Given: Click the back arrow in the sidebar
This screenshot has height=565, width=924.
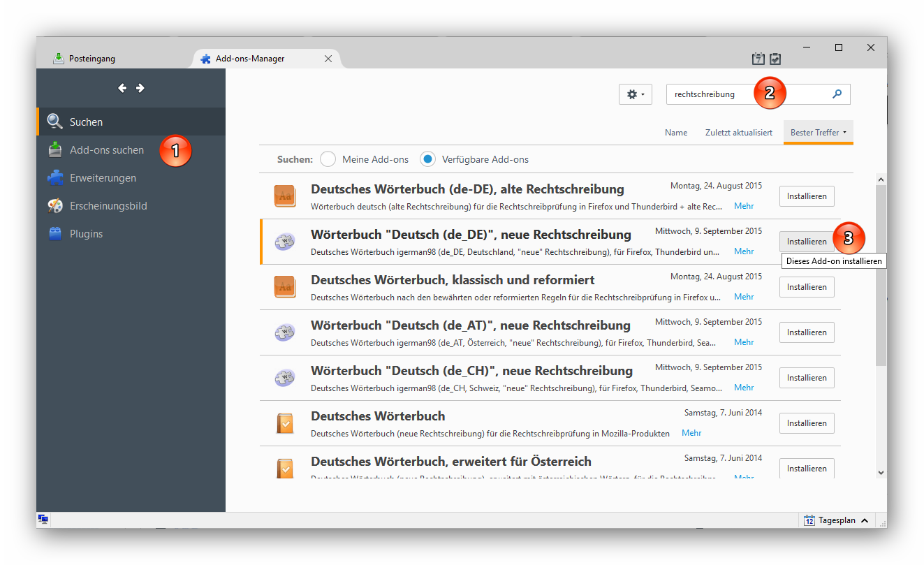Looking at the screenshot, I should click(122, 88).
